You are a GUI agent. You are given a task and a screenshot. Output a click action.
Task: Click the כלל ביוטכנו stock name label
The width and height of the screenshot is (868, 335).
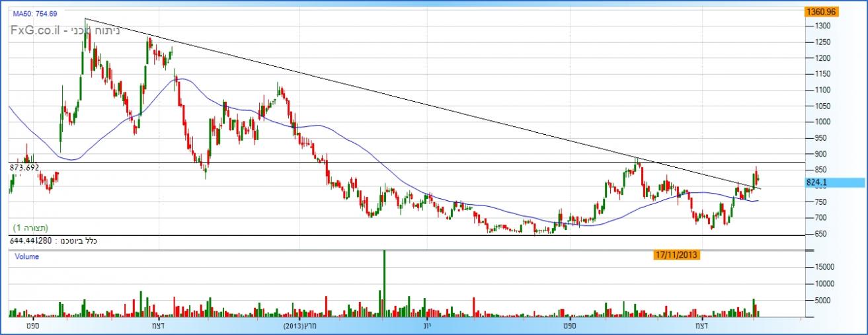tap(73, 242)
